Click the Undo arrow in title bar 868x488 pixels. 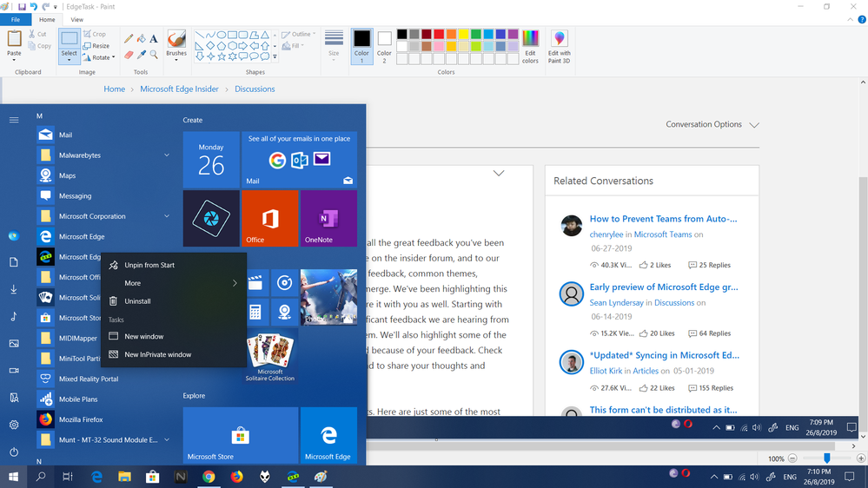coord(33,7)
